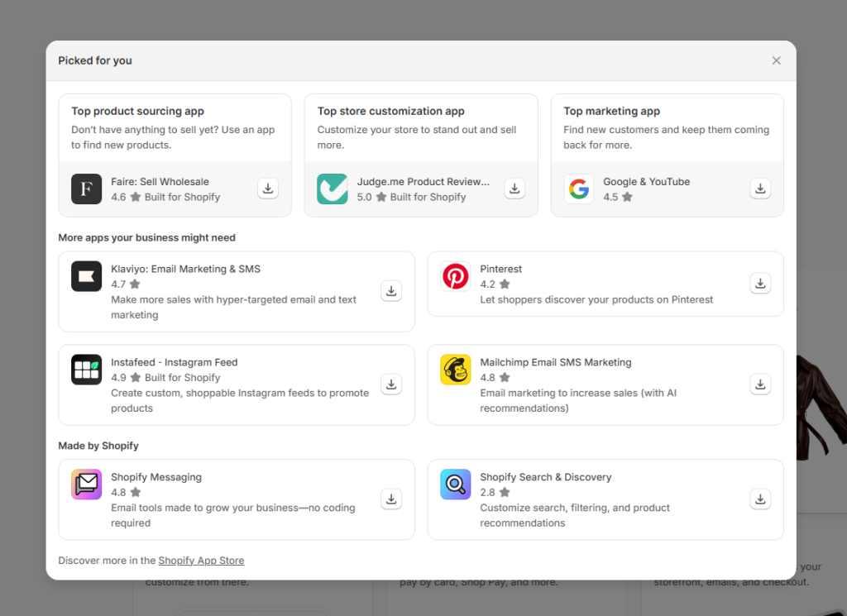Click the Google G logo

[x=578, y=189]
